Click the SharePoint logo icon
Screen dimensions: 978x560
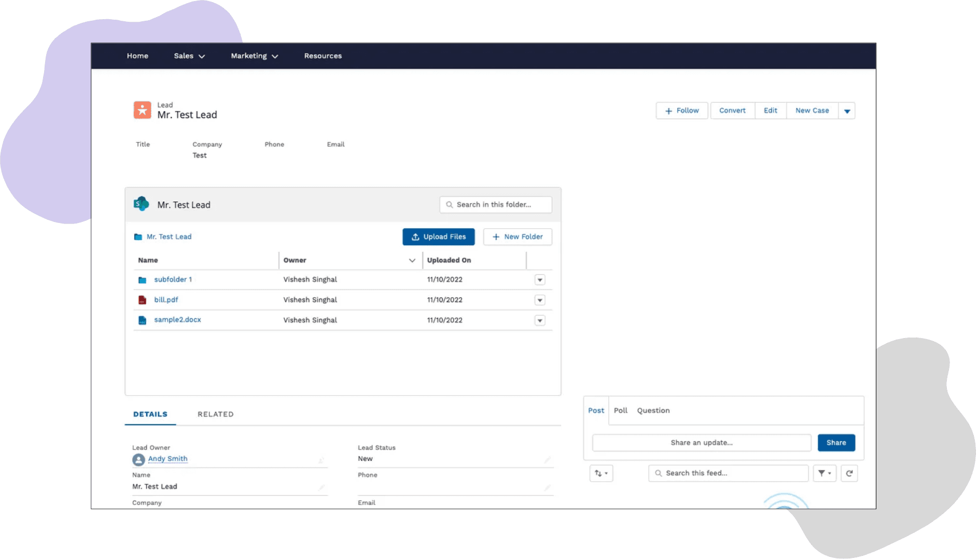[141, 204]
